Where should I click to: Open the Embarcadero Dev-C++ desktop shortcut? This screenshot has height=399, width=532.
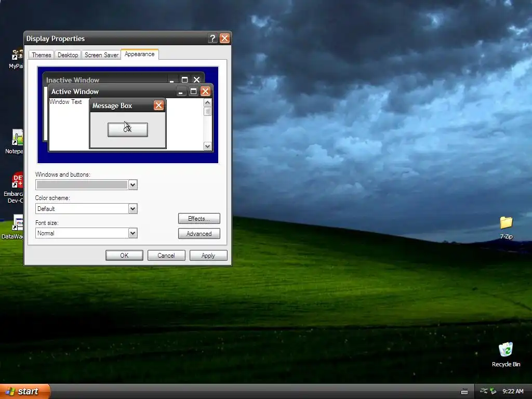pyautogui.click(x=17, y=180)
